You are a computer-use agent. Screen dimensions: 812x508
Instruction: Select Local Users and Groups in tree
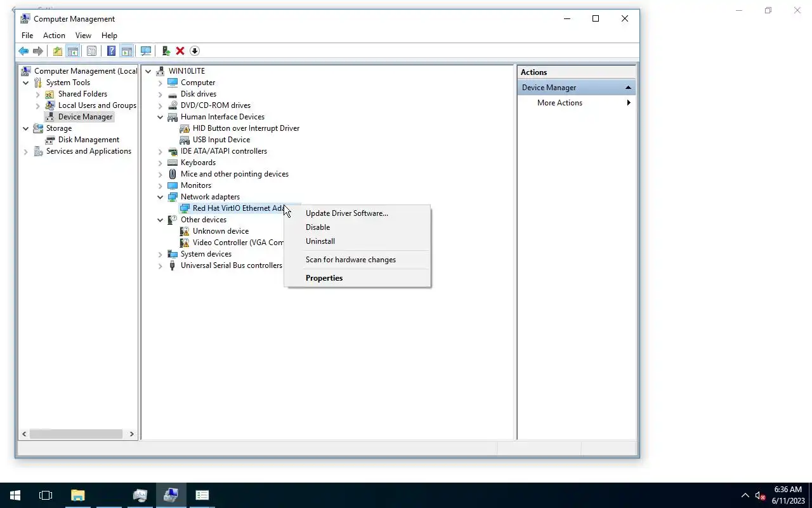(x=97, y=105)
